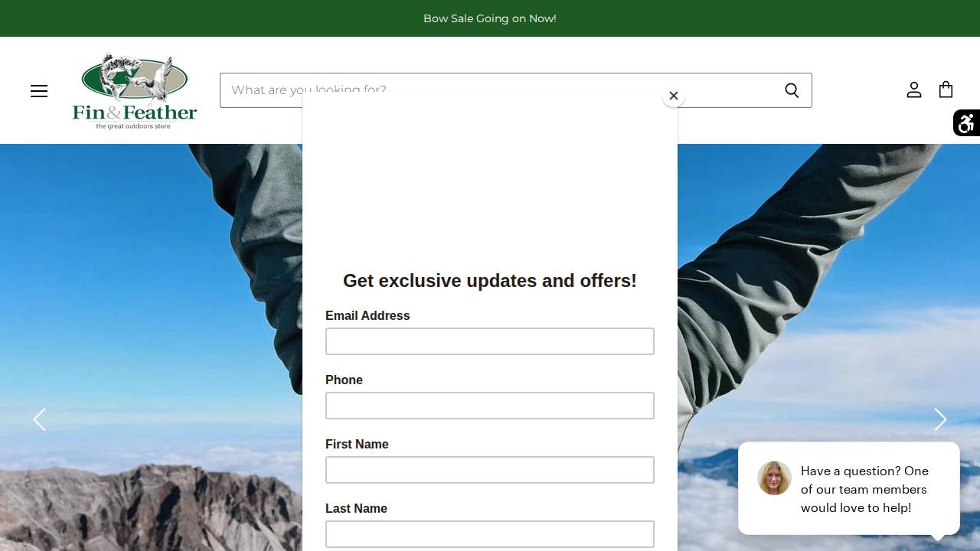The image size is (980, 551).
Task: Focus the First Name text box
Action: coord(490,470)
